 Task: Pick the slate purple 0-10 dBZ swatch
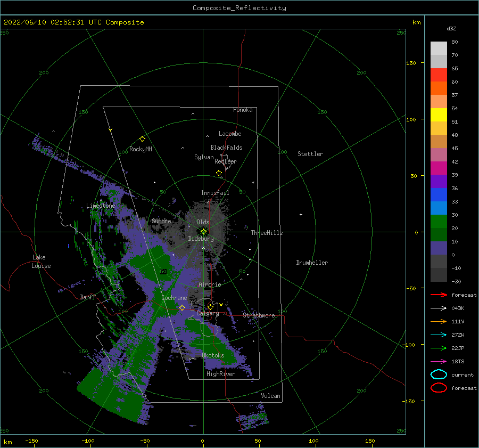(x=439, y=248)
